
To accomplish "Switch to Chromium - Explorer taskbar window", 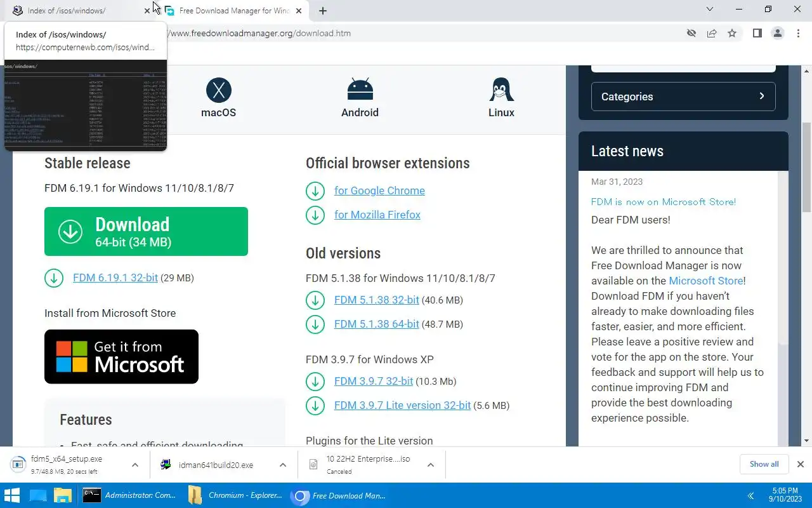I will point(235,495).
